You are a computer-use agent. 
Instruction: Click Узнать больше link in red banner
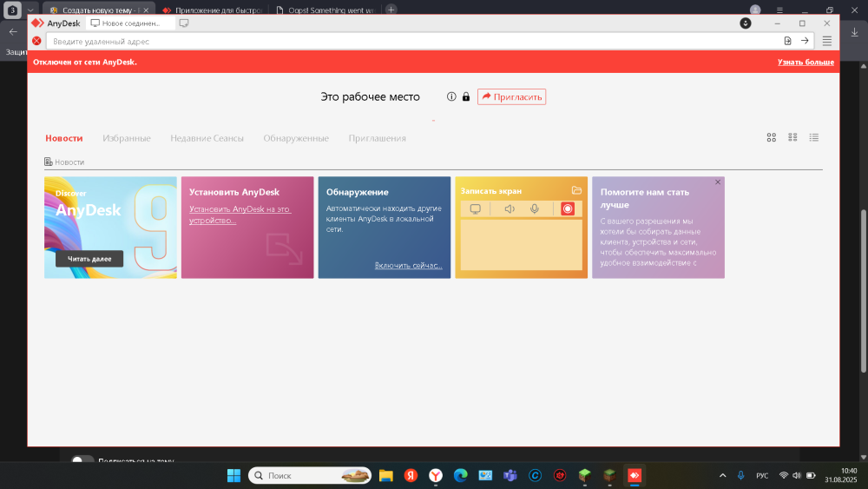[x=806, y=62]
